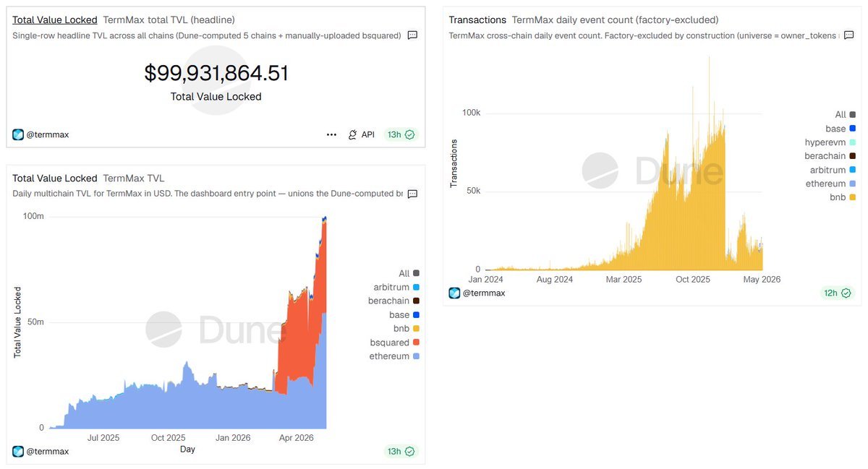868x469 pixels.
Task: Open Total Value Locked title of TermMax TVL chart
Action: coord(55,178)
